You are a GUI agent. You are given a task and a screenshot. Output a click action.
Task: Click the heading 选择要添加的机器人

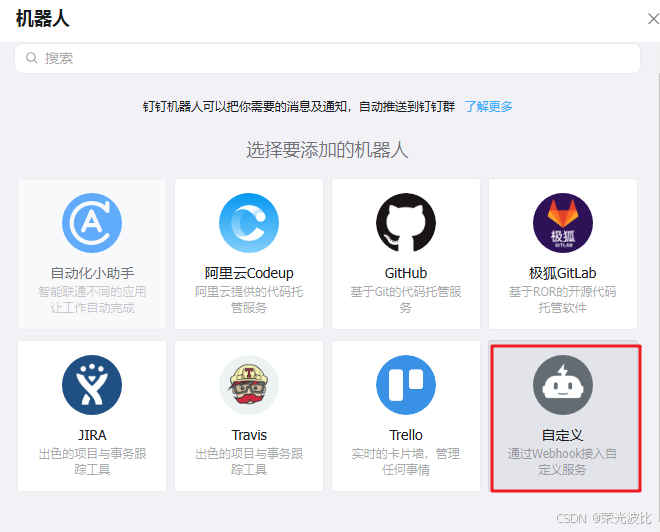point(327,150)
